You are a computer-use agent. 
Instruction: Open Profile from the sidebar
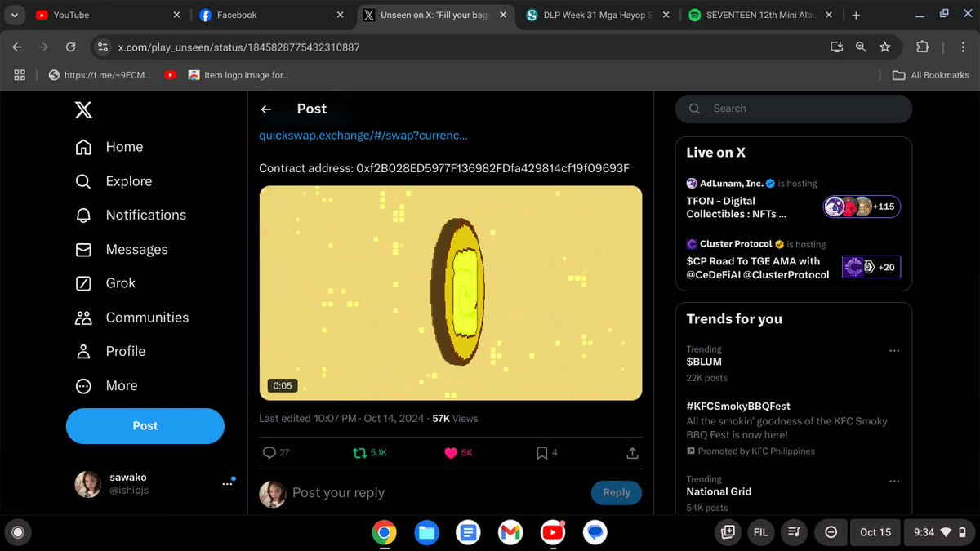[x=110, y=351]
